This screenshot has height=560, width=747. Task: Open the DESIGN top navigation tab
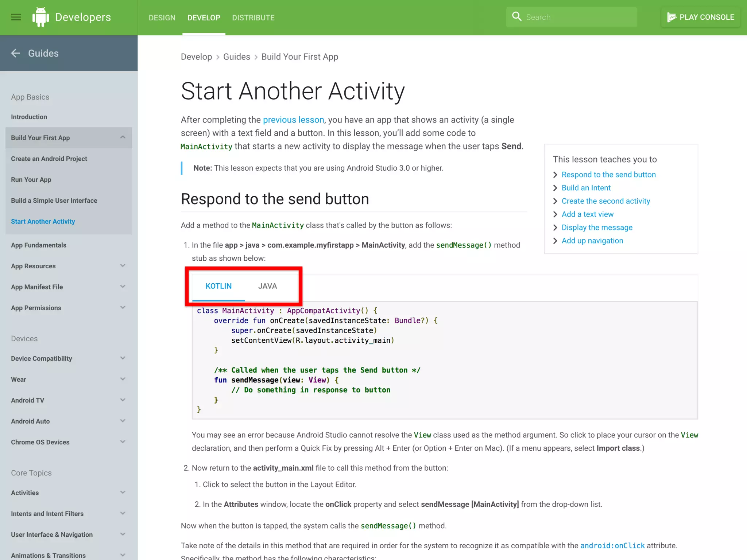tap(162, 17)
